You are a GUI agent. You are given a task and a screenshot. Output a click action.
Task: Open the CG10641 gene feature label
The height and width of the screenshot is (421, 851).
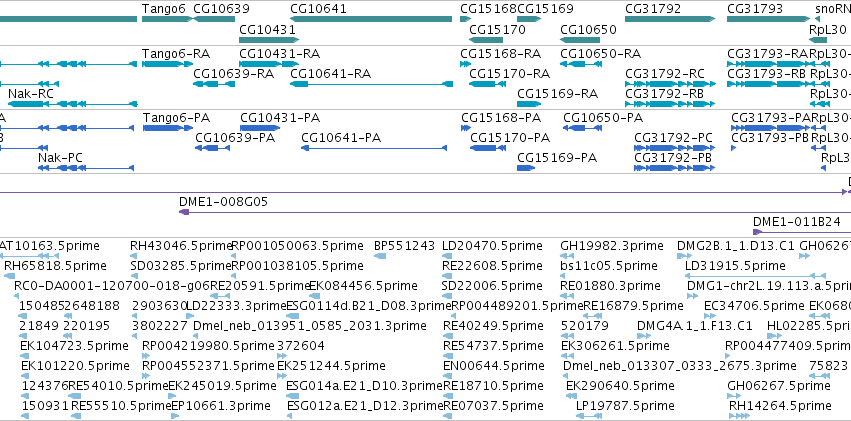[x=318, y=9]
